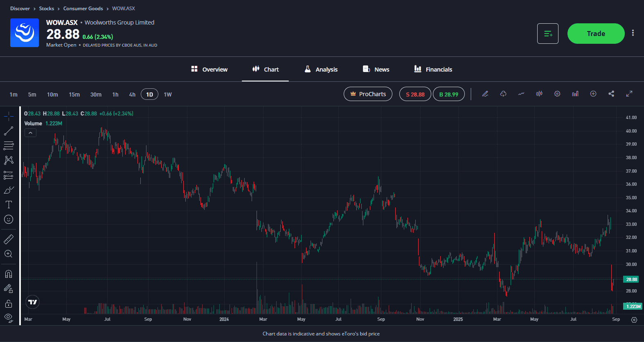
Task: Set timeframe to 4h
Action: (132, 94)
